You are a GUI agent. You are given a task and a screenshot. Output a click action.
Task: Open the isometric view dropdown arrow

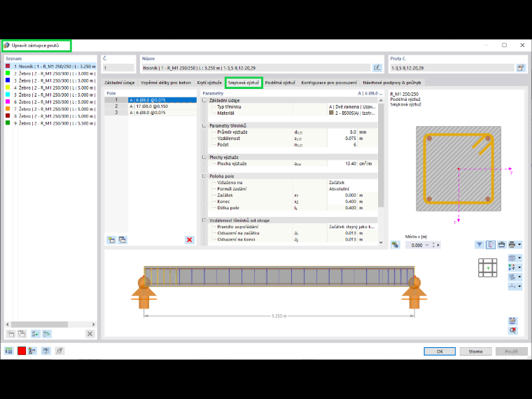click(x=519, y=258)
